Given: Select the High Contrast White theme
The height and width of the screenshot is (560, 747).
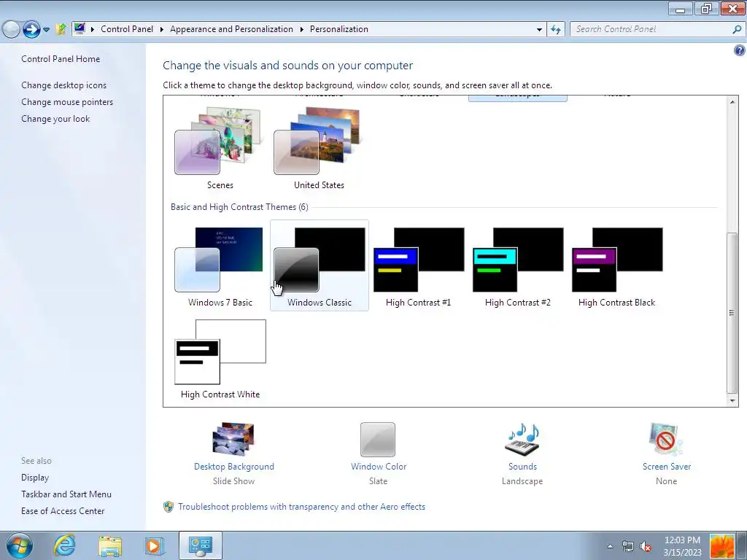Looking at the screenshot, I should click(x=220, y=358).
